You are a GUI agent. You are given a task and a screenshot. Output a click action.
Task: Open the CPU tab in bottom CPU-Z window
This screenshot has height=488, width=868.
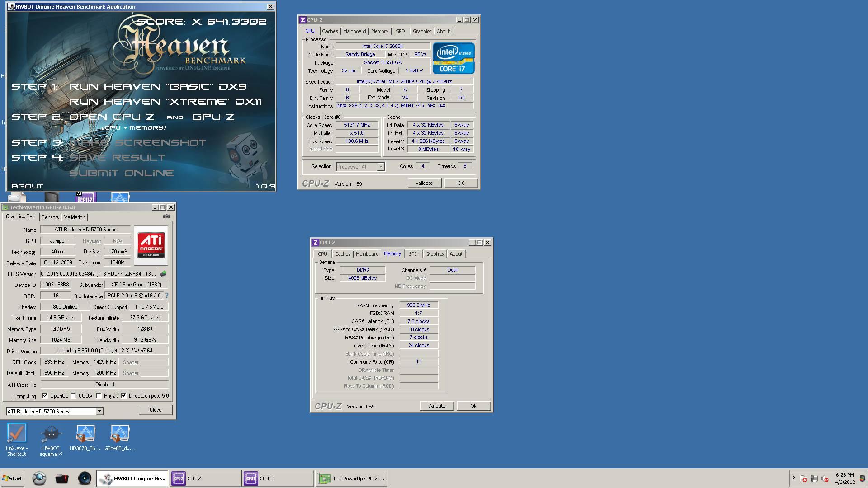pos(322,254)
